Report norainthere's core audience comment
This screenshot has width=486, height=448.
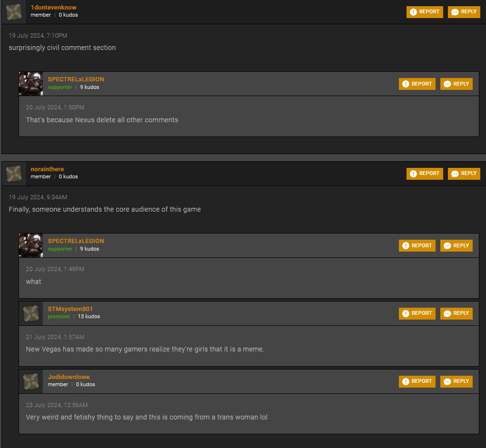(x=425, y=174)
